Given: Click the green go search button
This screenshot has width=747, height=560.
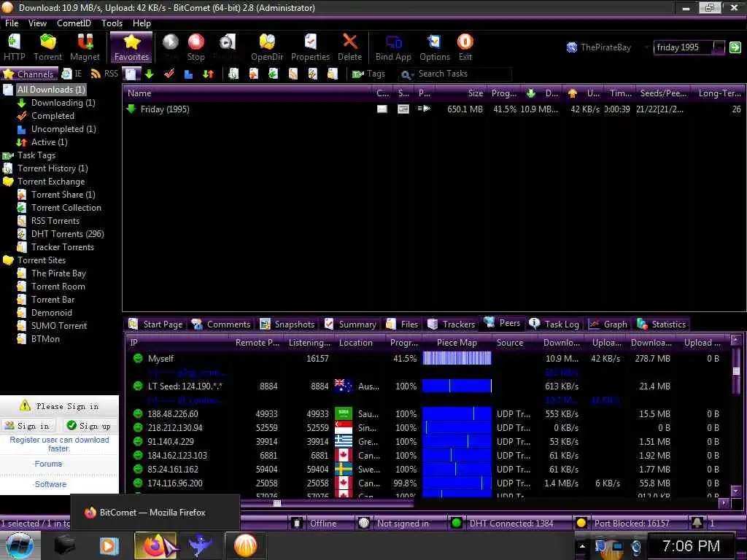Looking at the screenshot, I should (x=735, y=47).
